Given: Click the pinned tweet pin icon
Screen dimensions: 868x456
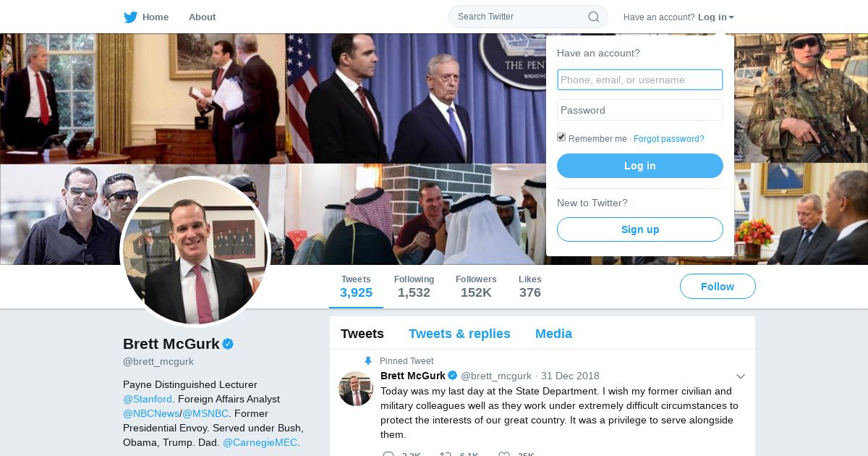Looking at the screenshot, I should (368, 360).
